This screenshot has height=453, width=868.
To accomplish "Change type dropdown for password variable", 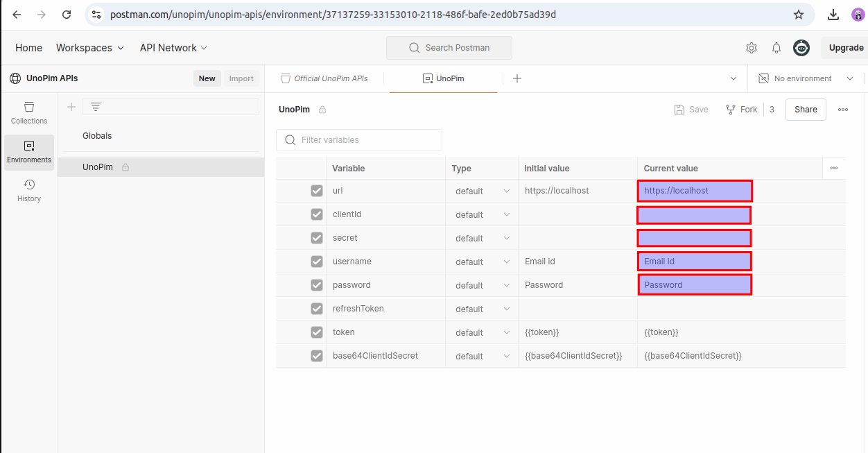I will click(482, 285).
